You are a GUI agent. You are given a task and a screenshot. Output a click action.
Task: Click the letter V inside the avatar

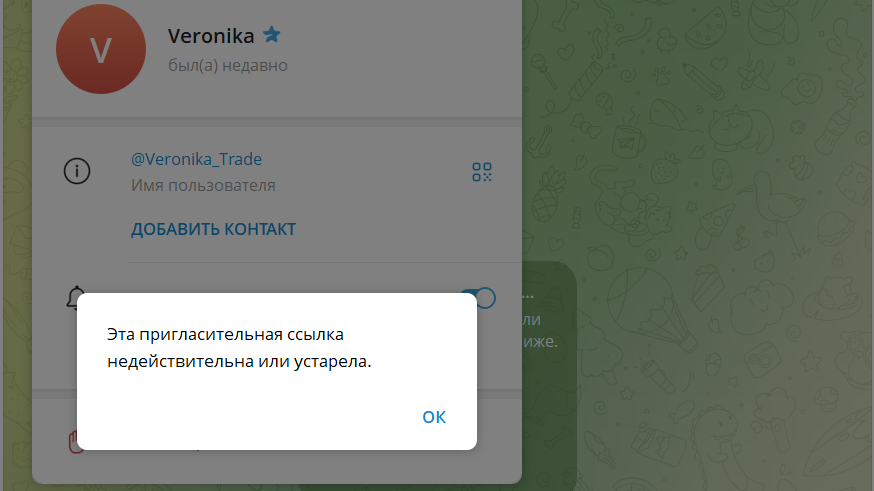click(101, 51)
